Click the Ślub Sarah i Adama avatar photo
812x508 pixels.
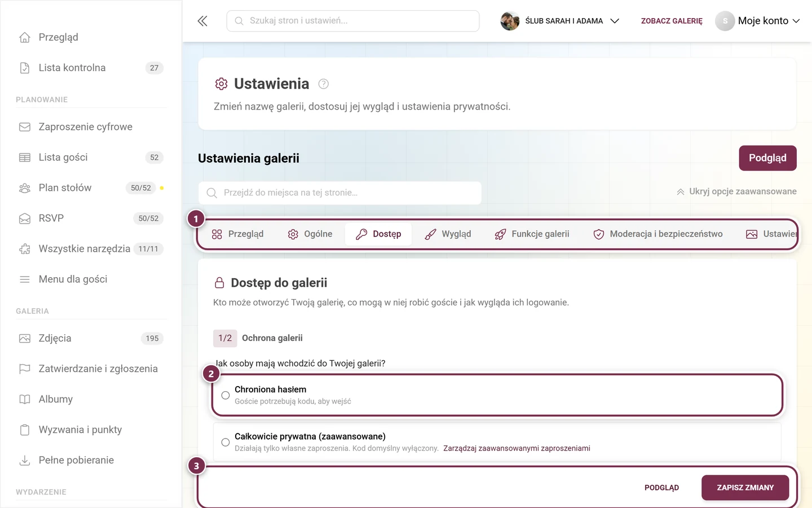(x=510, y=21)
